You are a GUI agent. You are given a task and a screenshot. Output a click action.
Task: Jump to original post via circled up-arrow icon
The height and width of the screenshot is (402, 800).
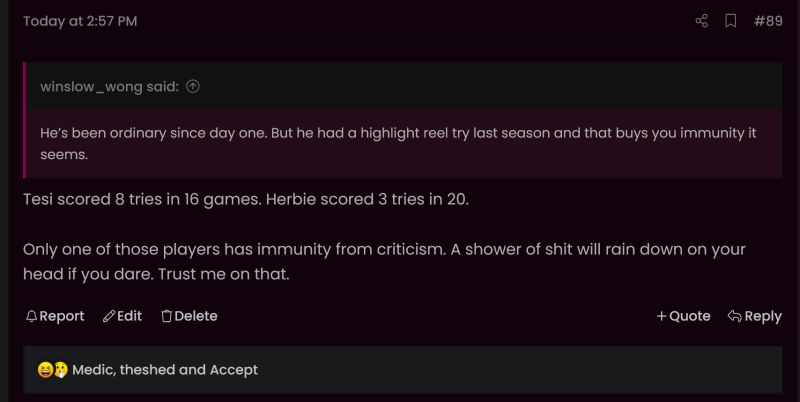coord(193,86)
